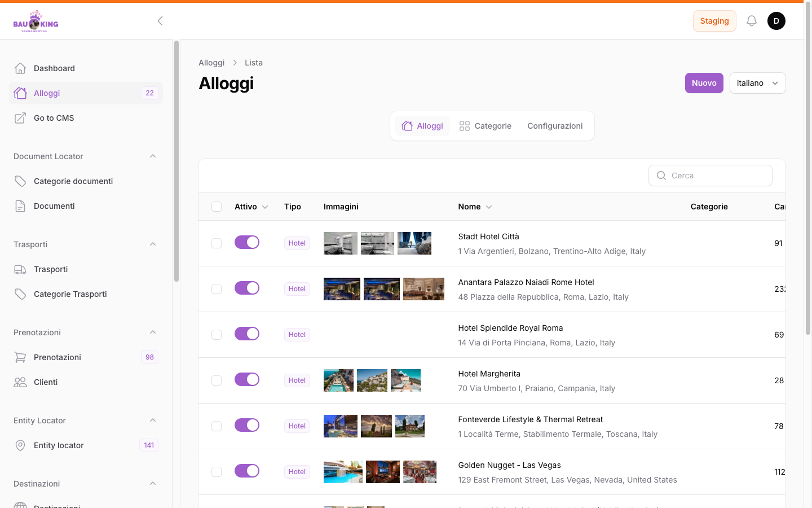The image size is (812, 508).
Task: Click the Nuovo button
Action: tap(704, 83)
